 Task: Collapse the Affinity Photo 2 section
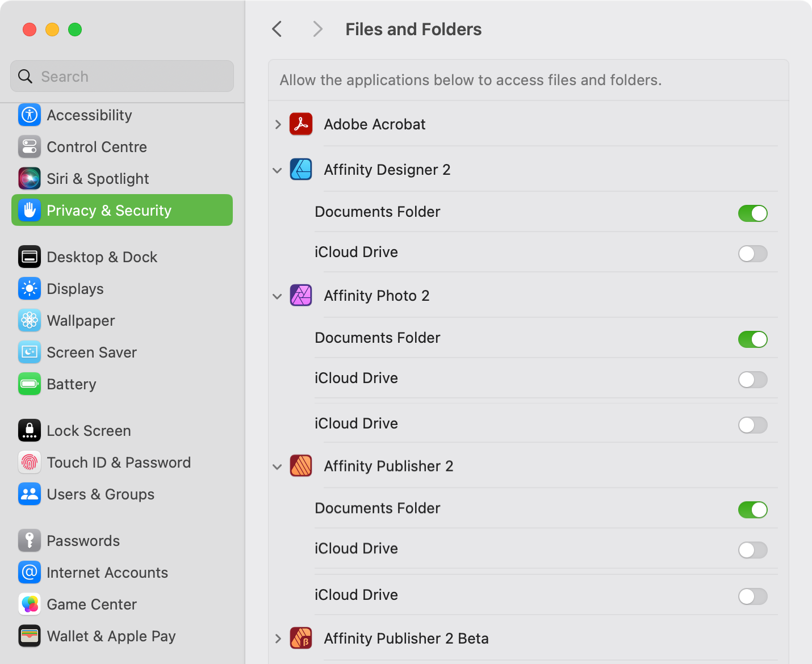[278, 296]
